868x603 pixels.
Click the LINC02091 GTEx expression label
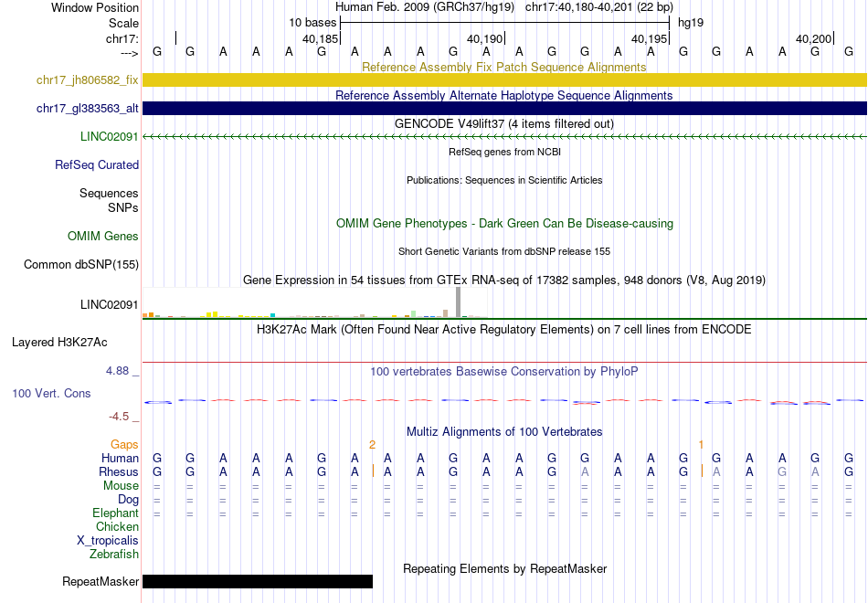coord(109,304)
